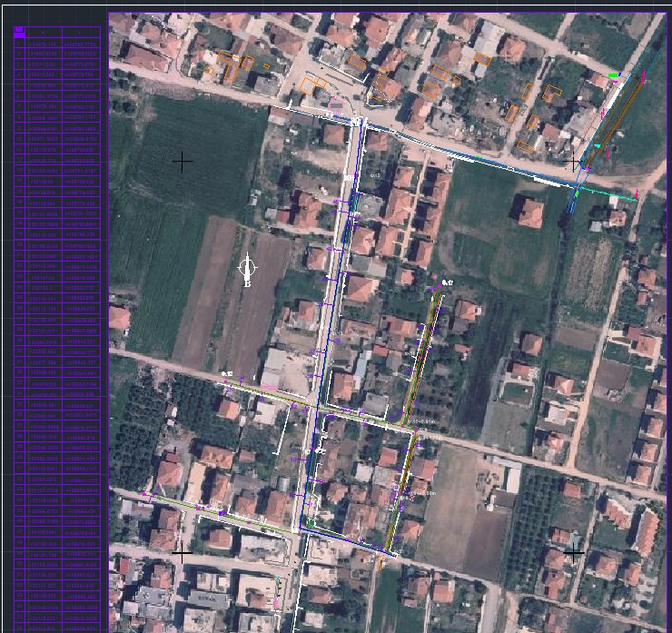The height and width of the screenshot is (633, 672).
Task: Click the isolated red-roof house in the open field
Action: [x=530, y=213]
